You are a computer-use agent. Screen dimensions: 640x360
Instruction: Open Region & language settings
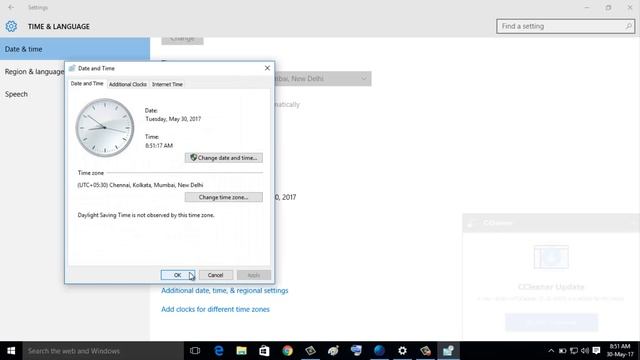[34, 71]
